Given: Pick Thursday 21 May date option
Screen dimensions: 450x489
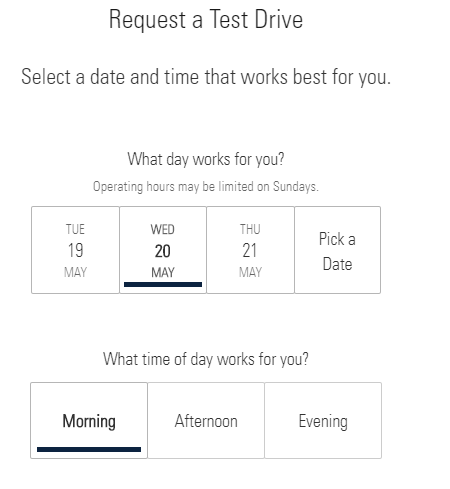Looking at the screenshot, I should 250,250.
